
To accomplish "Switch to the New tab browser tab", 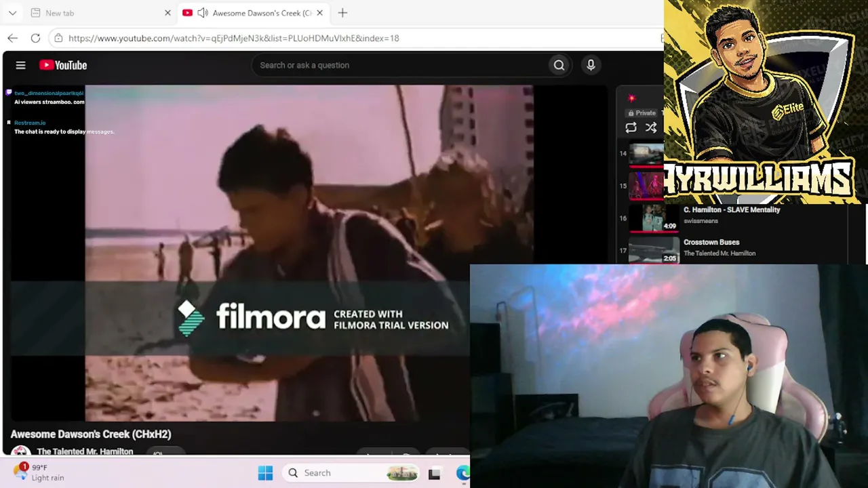I will [x=99, y=13].
